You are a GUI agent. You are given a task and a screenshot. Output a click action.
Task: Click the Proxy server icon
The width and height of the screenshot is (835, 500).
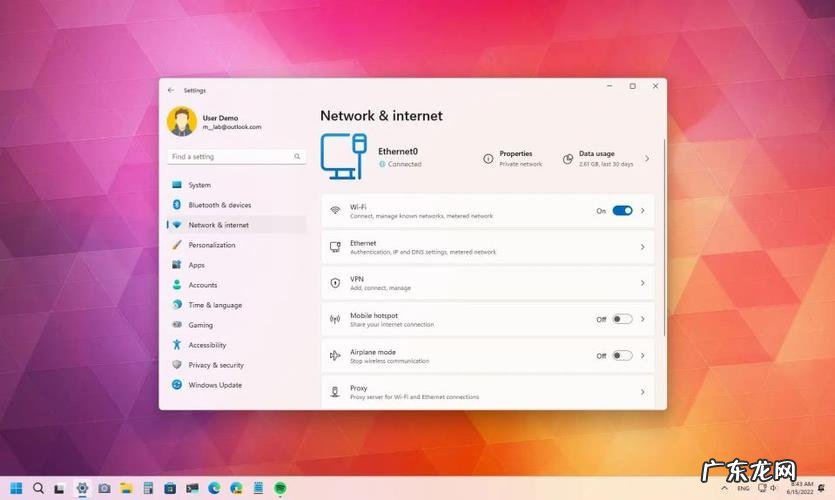click(x=335, y=392)
